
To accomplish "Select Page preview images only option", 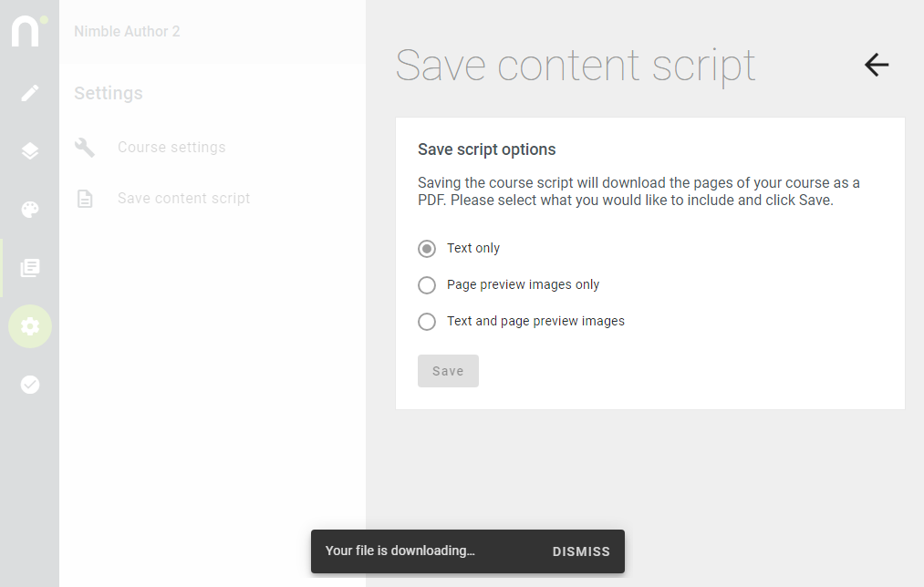I will pyautogui.click(x=427, y=285).
